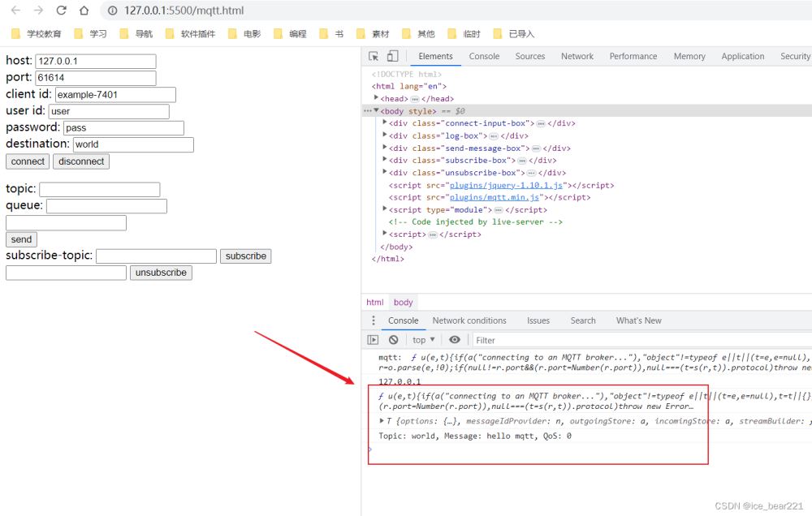Create live expression with the eye icon

(455, 340)
